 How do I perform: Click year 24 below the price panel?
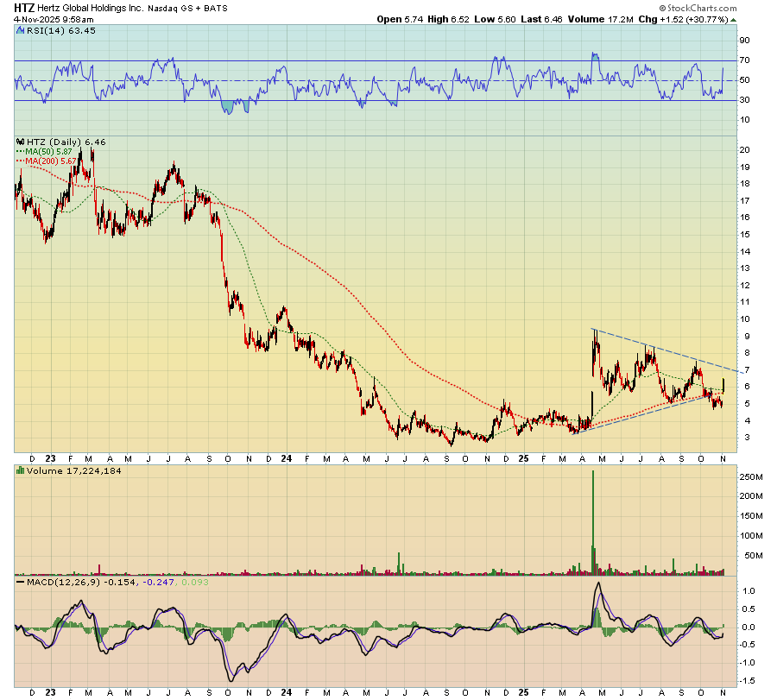(x=287, y=458)
